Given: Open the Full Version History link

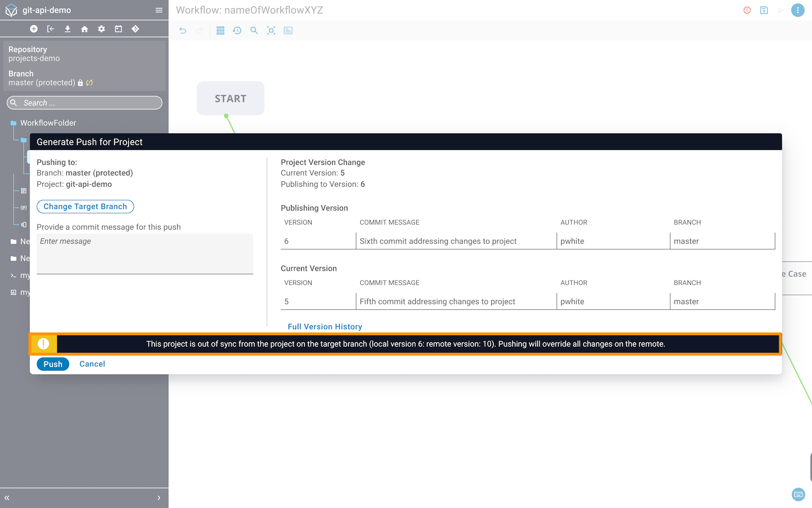Looking at the screenshot, I should (325, 327).
